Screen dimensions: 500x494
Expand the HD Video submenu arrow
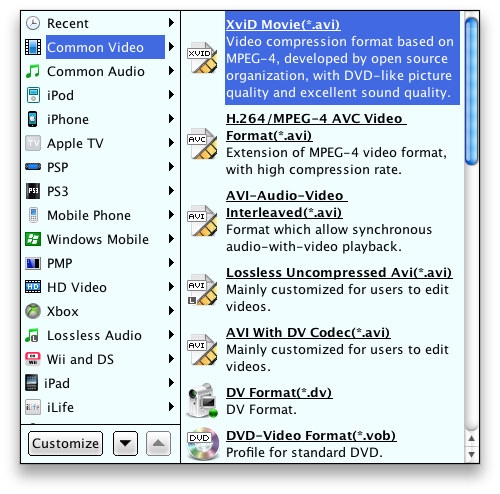171,287
